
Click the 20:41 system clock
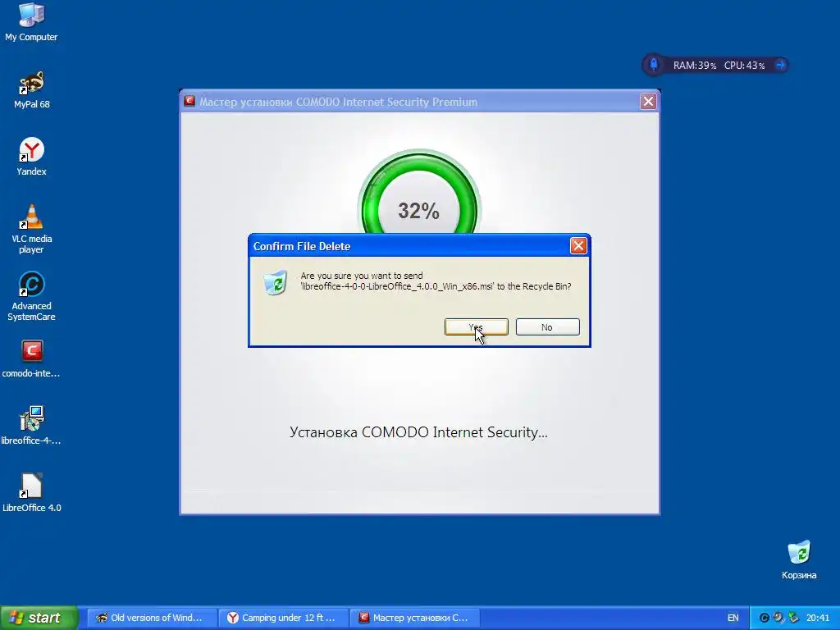(818, 618)
